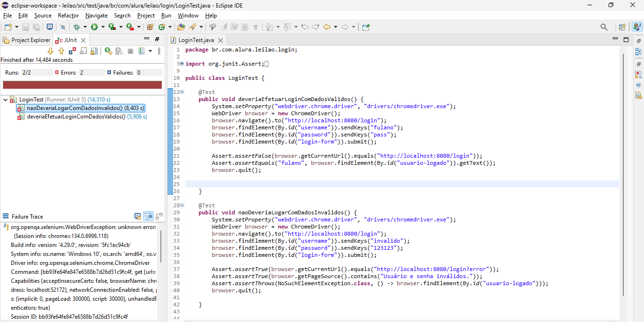The image size is (644, 322).
Task: Expand the Test Run History dropdown
Action: tap(150, 51)
